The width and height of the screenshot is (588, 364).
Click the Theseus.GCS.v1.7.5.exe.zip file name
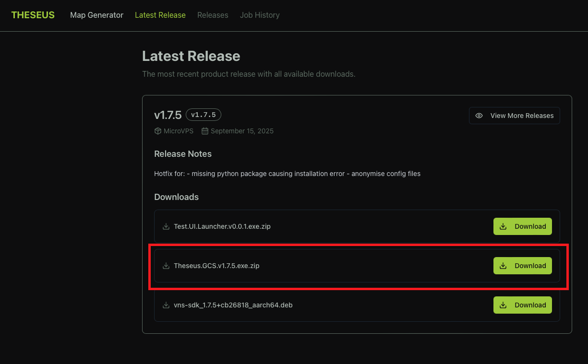pyautogui.click(x=216, y=266)
